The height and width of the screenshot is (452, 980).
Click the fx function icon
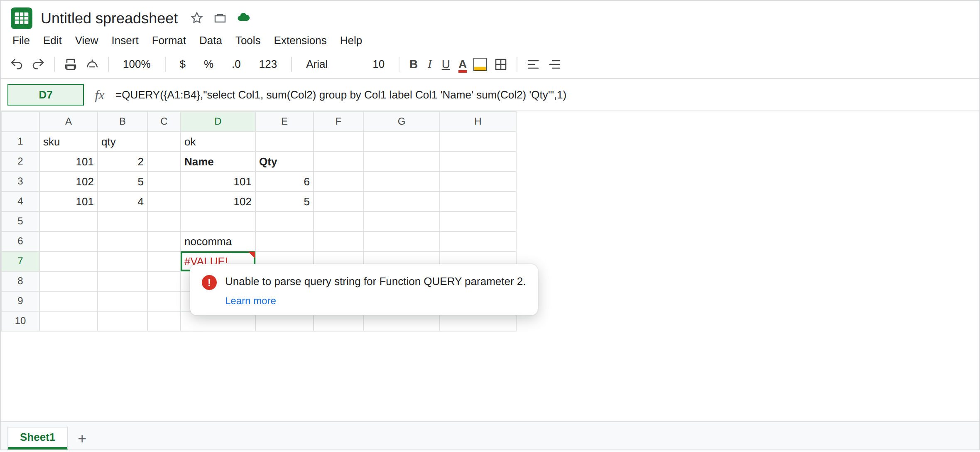99,96
